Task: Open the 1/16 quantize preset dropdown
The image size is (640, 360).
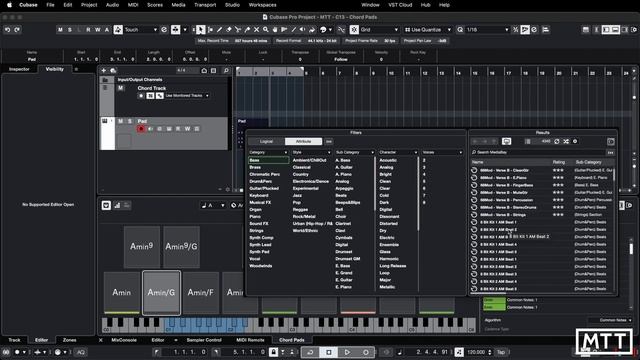Action: pos(487,30)
